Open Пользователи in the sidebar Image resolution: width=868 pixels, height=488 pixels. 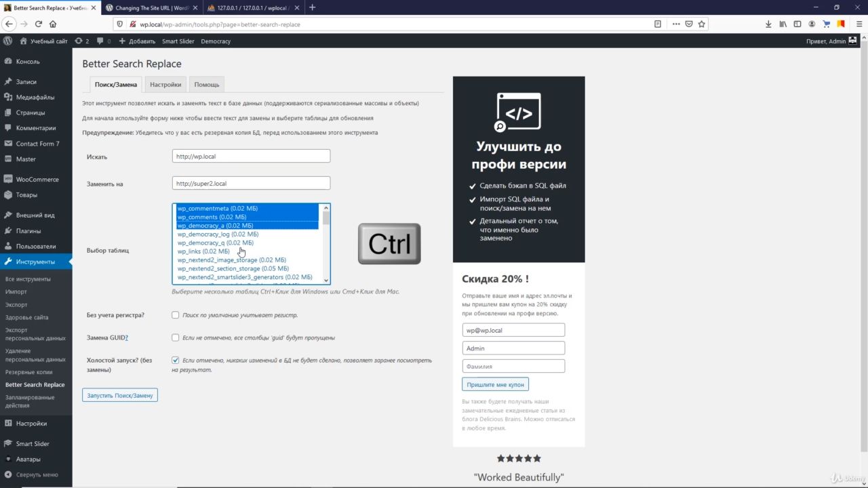point(36,247)
